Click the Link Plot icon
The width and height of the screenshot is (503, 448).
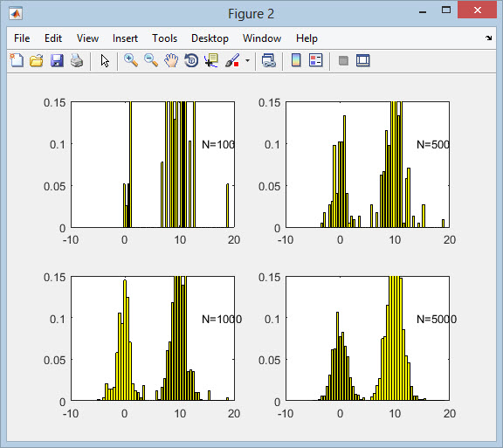268,60
